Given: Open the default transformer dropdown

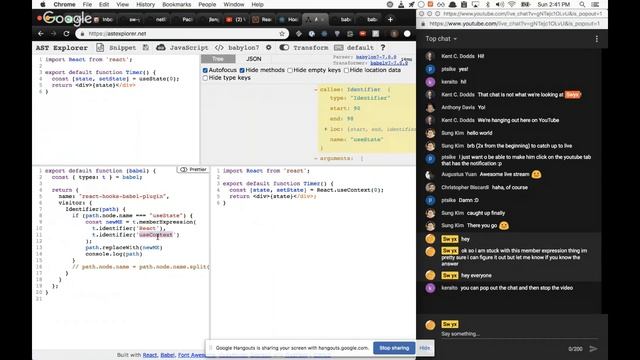Looking at the screenshot, I should pyautogui.click(x=360, y=48).
